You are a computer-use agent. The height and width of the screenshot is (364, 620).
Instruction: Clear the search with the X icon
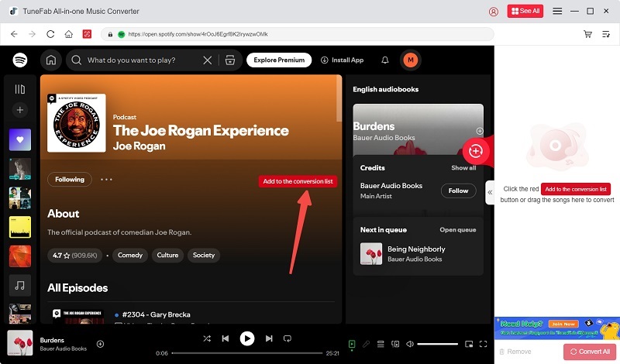(207, 60)
